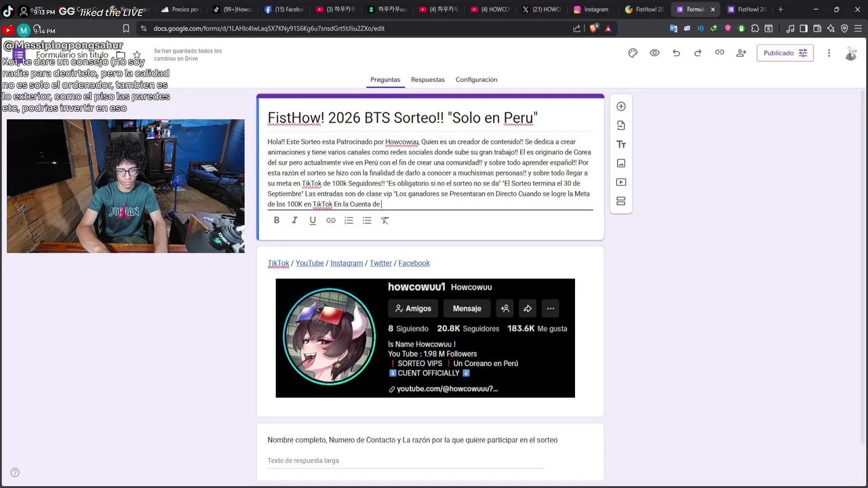
Task: Add a new question from side toolbar
Action: pos(620,106)
